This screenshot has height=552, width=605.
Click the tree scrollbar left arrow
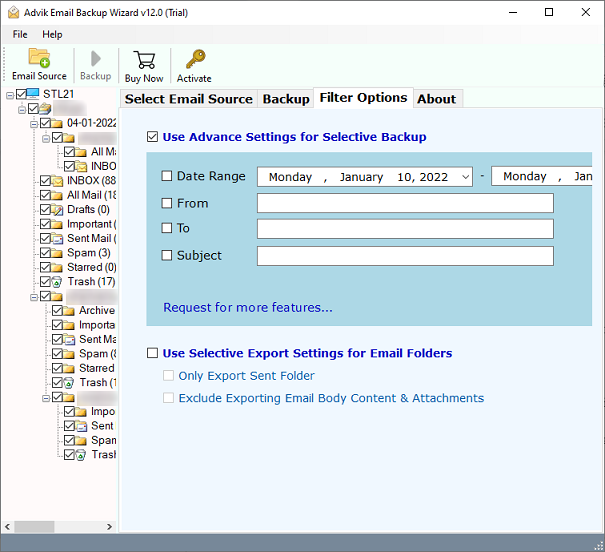pos(8,527)
